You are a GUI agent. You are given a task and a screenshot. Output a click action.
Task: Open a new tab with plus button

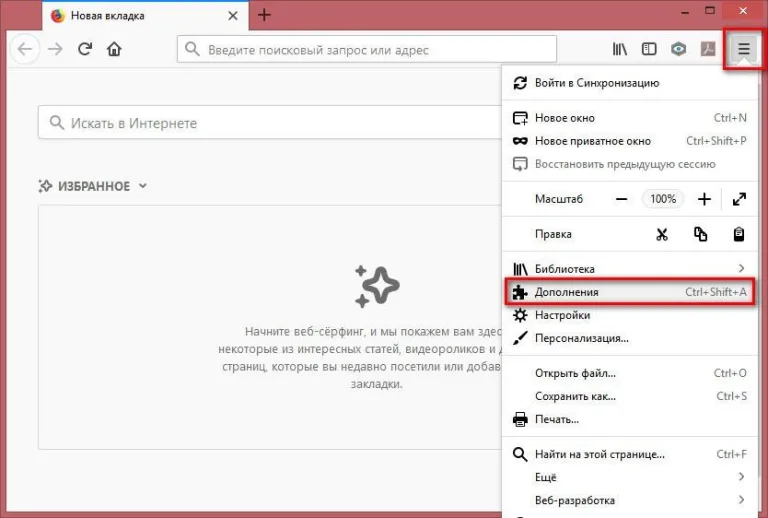(x=264, y=15)
